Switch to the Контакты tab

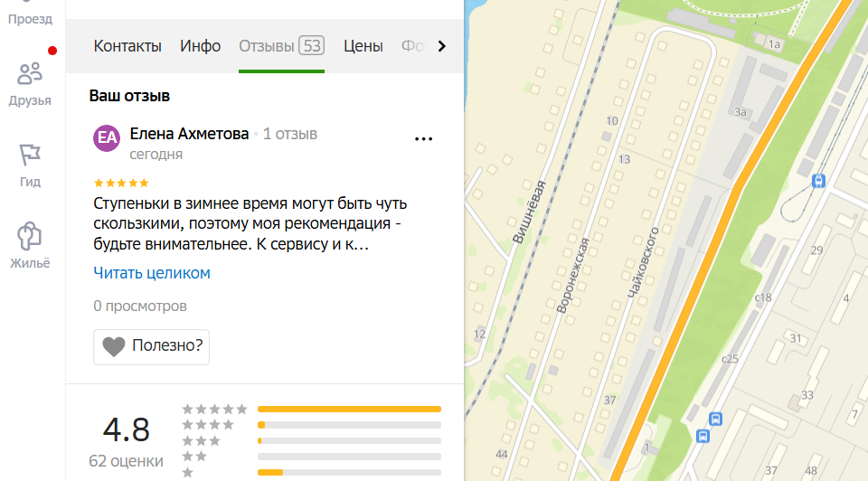coord(127,46)
